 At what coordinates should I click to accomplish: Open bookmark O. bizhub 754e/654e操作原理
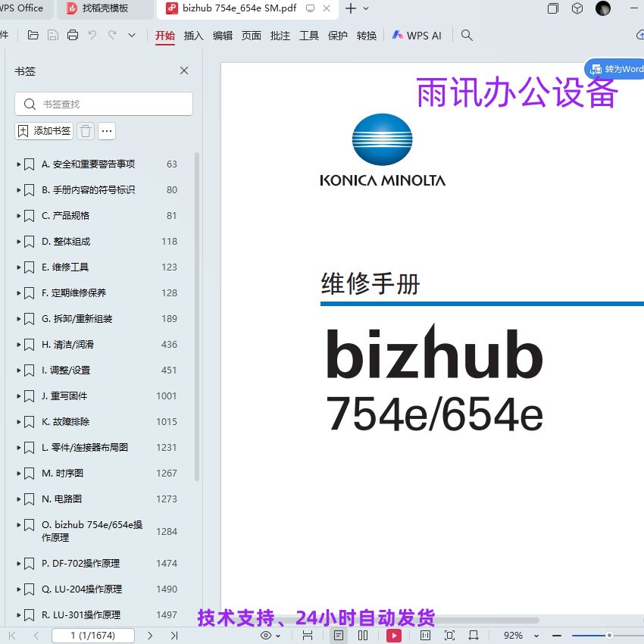pyautogui.click(x=92, y=531)
